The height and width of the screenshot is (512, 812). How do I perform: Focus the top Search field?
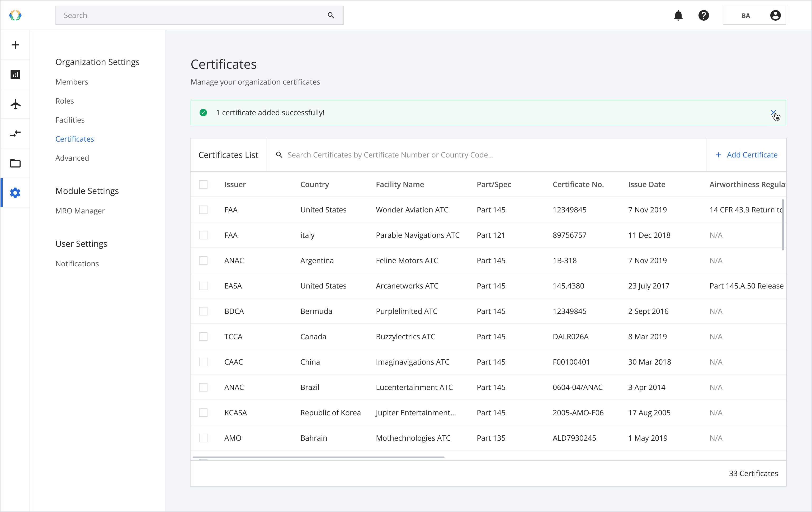click(x=199, y=15)
